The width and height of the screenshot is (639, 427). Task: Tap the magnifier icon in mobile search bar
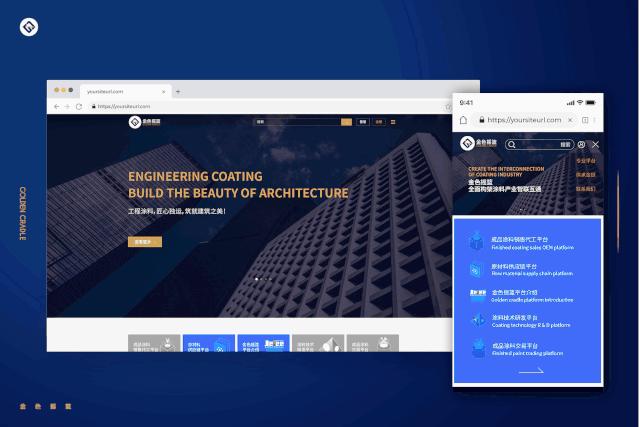click(x=512, y=145)
